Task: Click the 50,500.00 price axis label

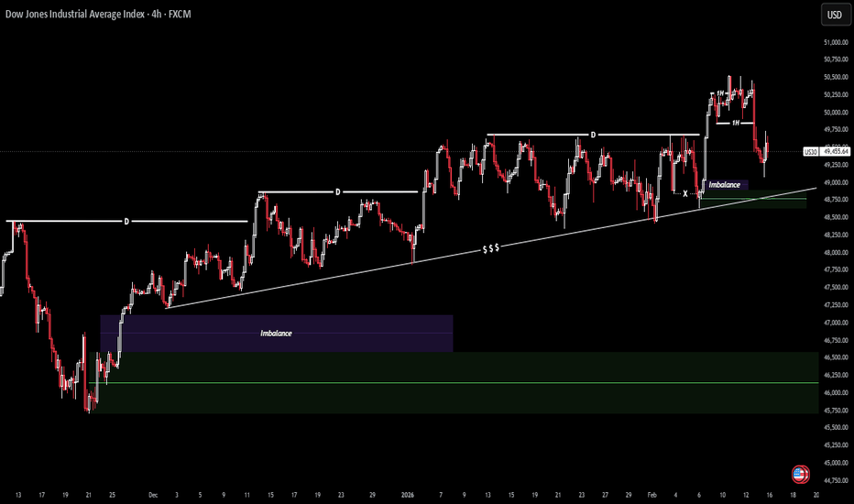Action: 836,77
